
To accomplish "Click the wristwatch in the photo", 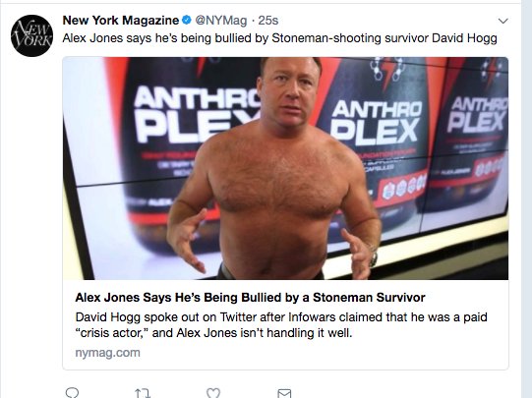I will (374, 256).
